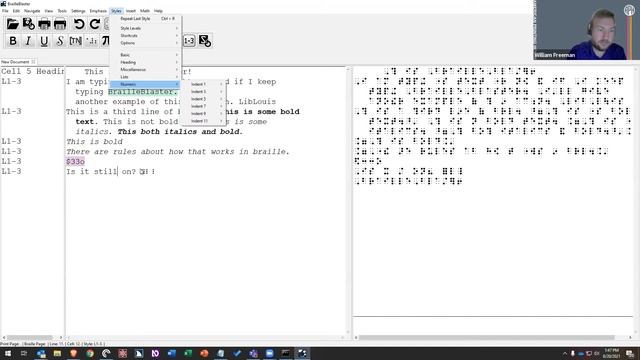Open Excel from the taskbar
Screen dimensions: 640x360
(188, 353)
